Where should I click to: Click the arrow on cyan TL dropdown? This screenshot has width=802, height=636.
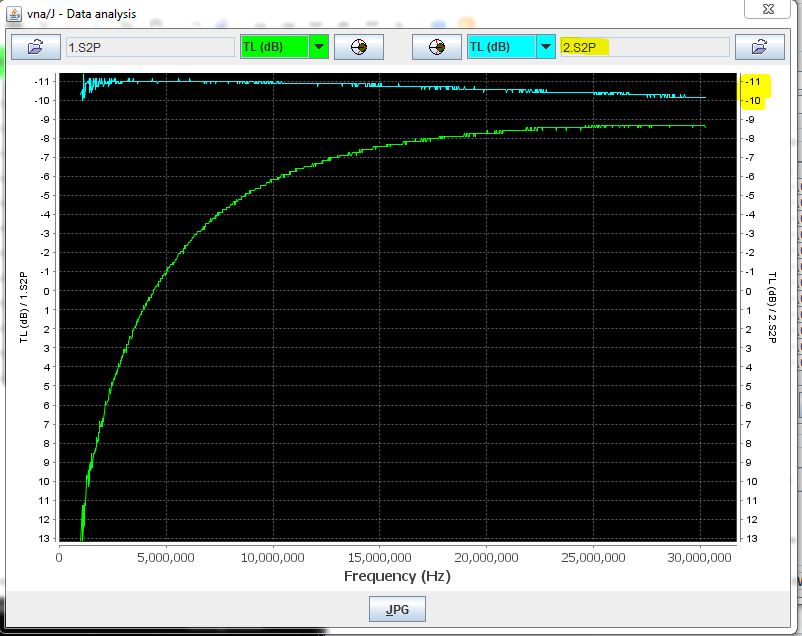tap(545, 47)
